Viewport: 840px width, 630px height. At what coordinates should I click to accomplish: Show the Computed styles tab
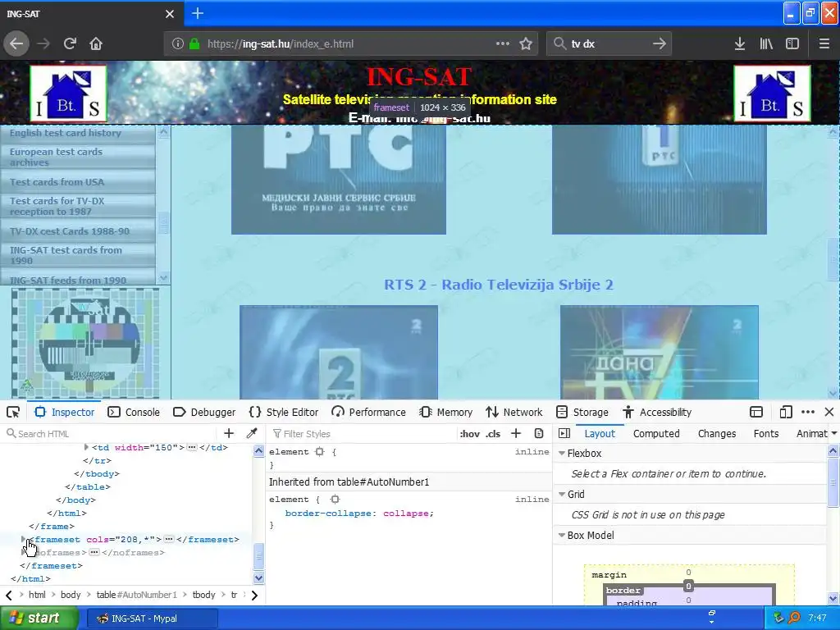click(656, 433)
